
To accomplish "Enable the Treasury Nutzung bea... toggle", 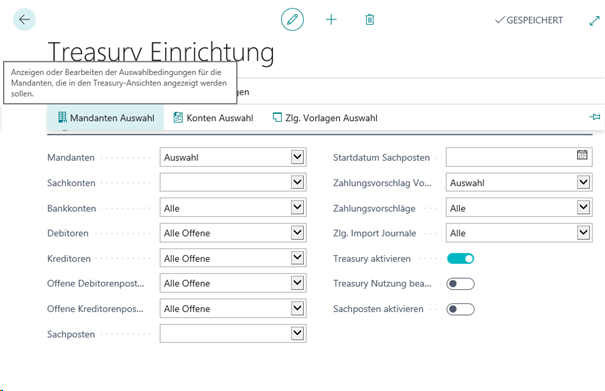I will (x=460, y=284).
